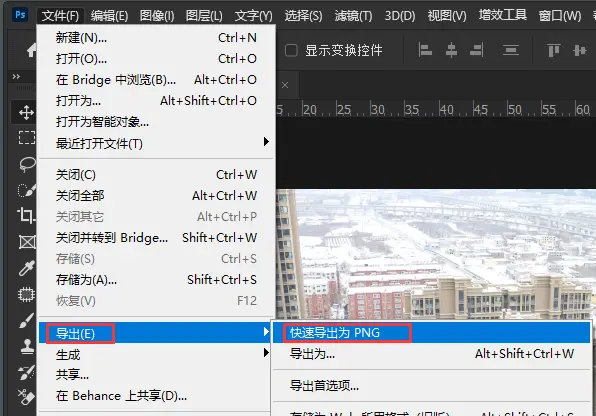Choose 存储为(A)... menu entry
This screenshot has width=596, height=416.
tap(156, 279)
